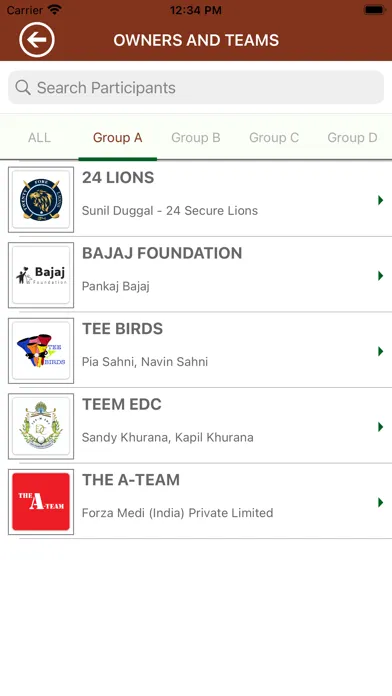The image size is (392, 696).
Task: Select Forza Medi (India) Private Limited
Action: coord(177,513)
